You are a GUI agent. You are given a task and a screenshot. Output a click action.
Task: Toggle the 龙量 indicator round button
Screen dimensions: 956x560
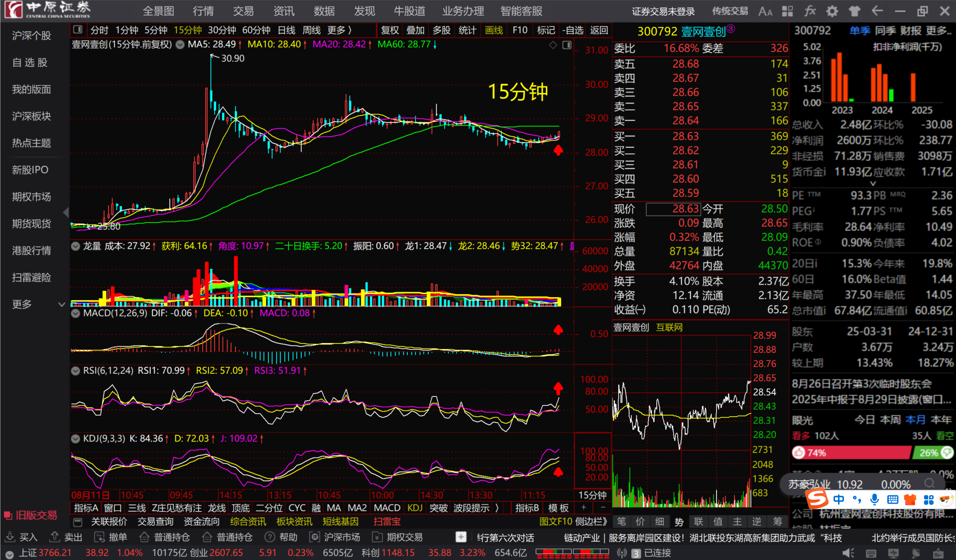coord(76,246)
